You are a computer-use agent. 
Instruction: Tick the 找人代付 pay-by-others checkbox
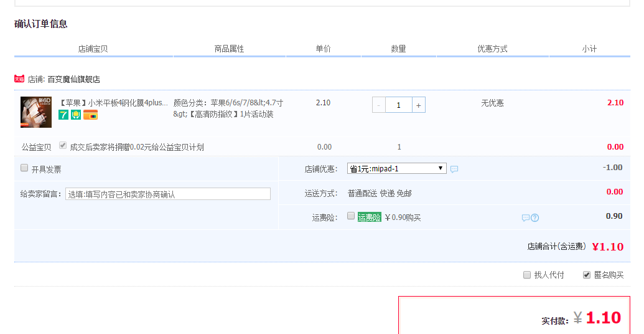click(527, 275)
